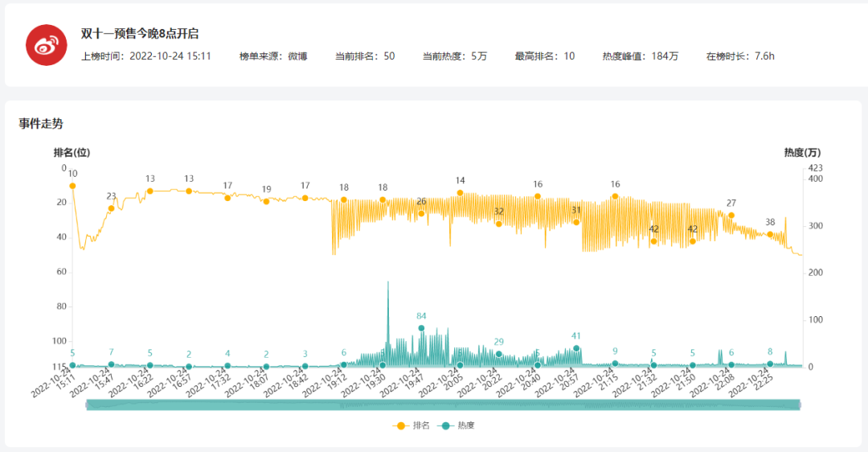Click the time range zoom slider bar
This screenshot has height=452, width=868.
click(443, 405)
